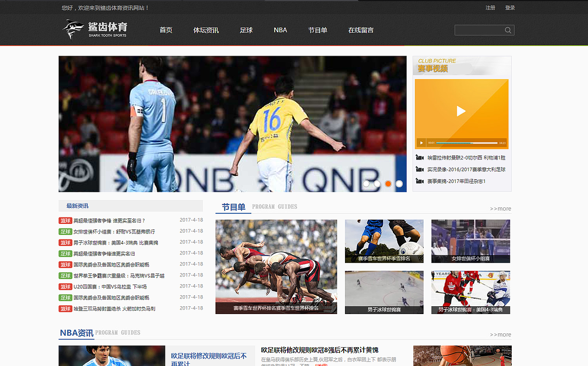Click 篮球 badge beside 英超最佳强者争锋 谁更实至名归？

[65, 220]
